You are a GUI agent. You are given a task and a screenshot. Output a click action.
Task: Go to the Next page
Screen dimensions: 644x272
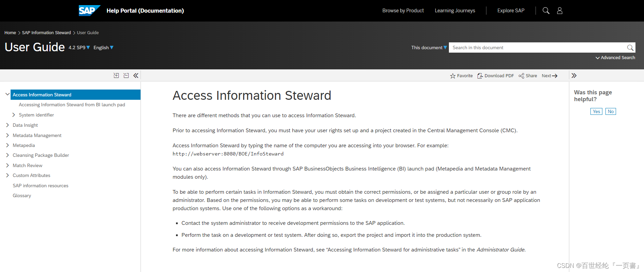click(x=550, y=76)
